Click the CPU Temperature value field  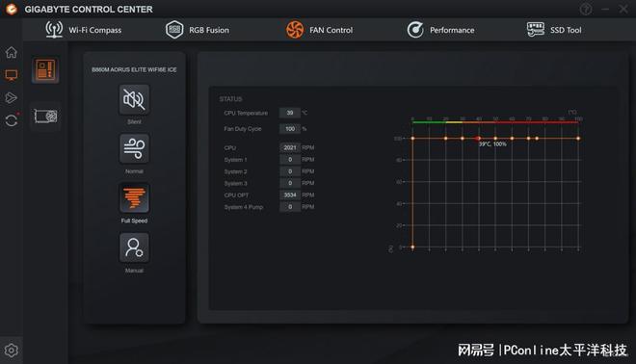pyautogui.click(x=290, y=113)
